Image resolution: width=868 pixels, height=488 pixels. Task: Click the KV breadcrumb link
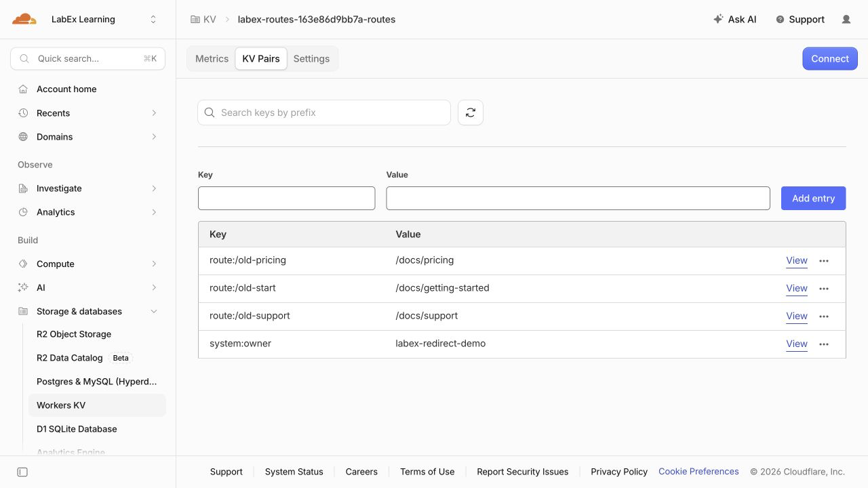tap(210, 20)
